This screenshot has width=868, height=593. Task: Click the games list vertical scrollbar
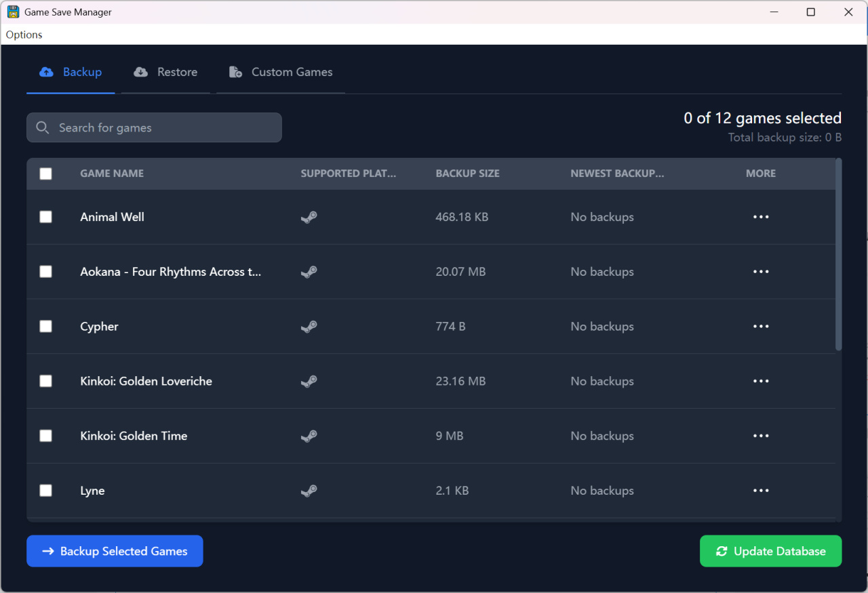[x=839, y=254]
